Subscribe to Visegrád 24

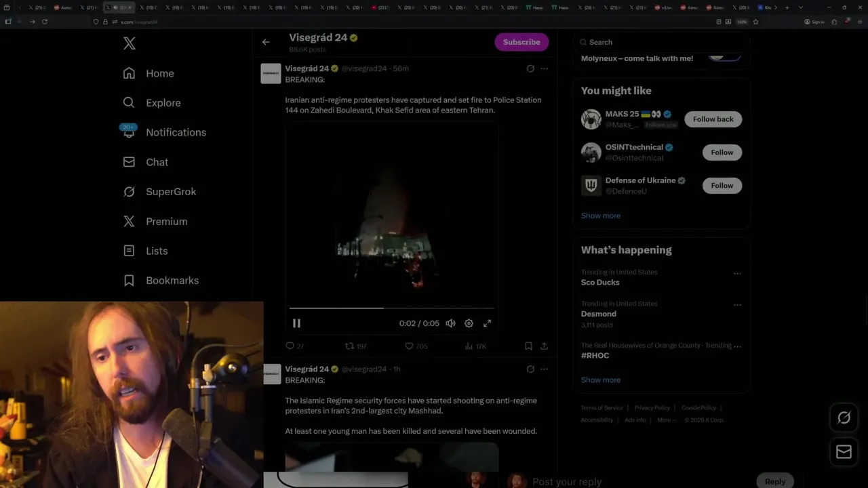pyautogui.click(x=521, y=42)
